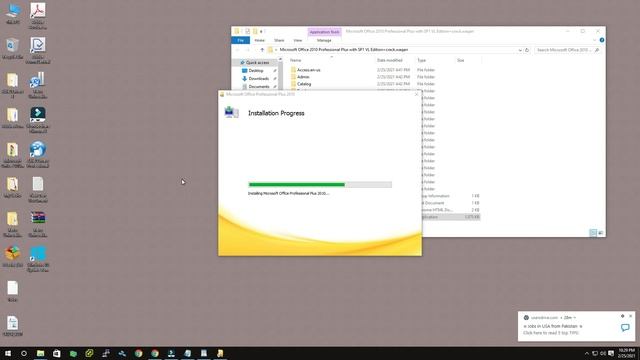Open the notification action center icon
Screen dimensions: 640x360
pyautogui.click(x=611, y=353)
